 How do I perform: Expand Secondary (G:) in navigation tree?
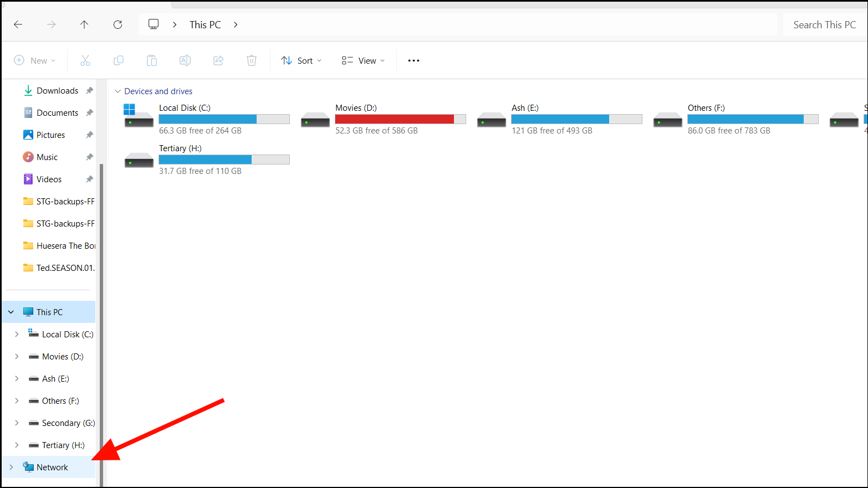tap(17, 423)
